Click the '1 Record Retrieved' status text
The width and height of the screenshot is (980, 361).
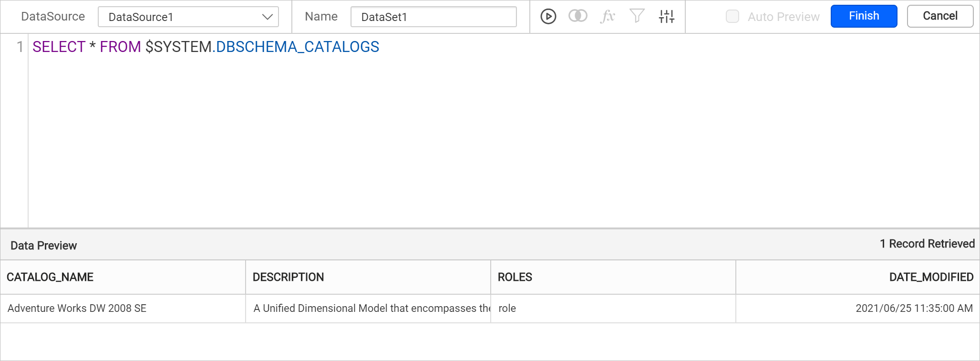point(927,244)
